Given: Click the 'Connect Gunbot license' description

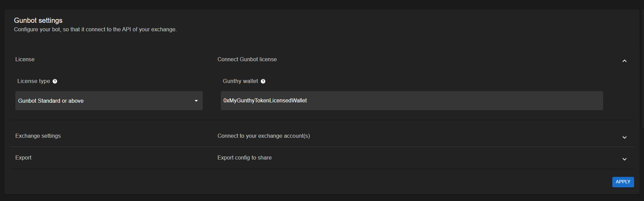Looking at the screenshot, I should (x=247, y=60).
